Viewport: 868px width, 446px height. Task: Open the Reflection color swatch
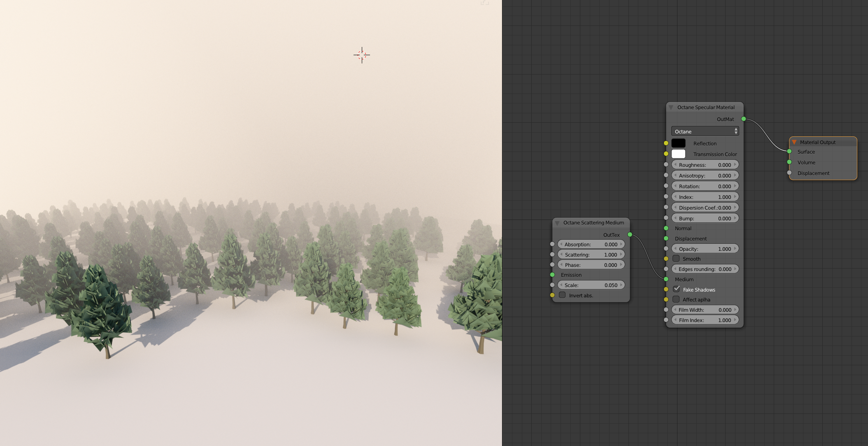(678, 143)
